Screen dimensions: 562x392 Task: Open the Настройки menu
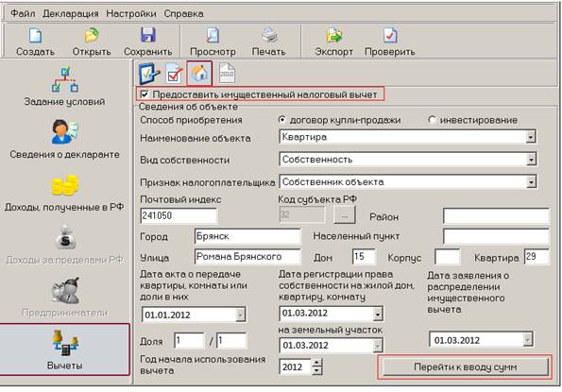(131, 13)
